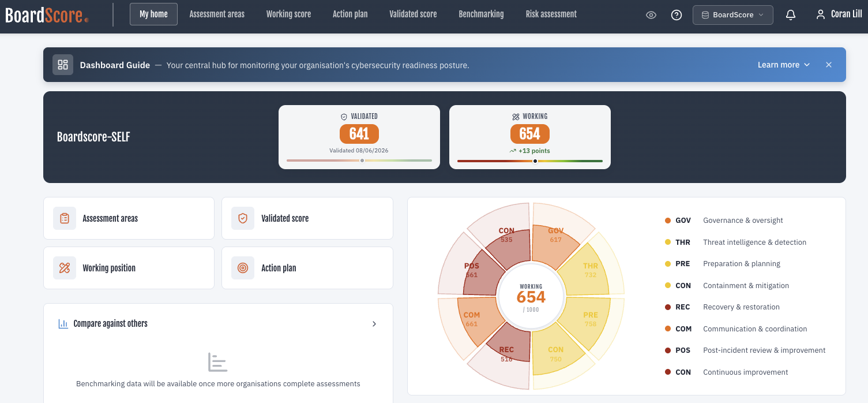
Task: Click the shield icon next to VALIDATED
Action: click(344, 117)
